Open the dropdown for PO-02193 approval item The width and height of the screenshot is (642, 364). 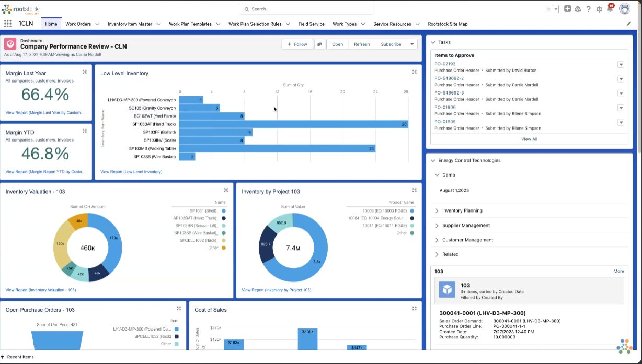point(621,65)
